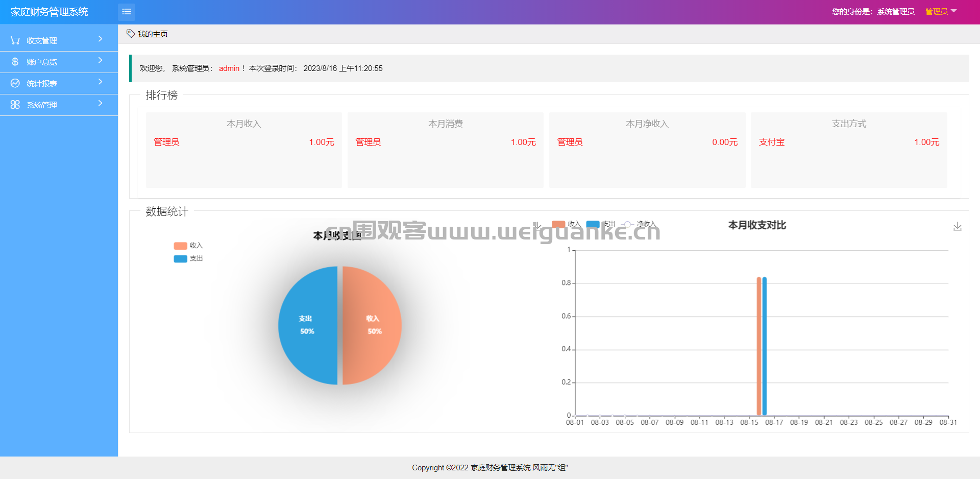
Task: Click the red admin username
Action: tap(229, 68)
